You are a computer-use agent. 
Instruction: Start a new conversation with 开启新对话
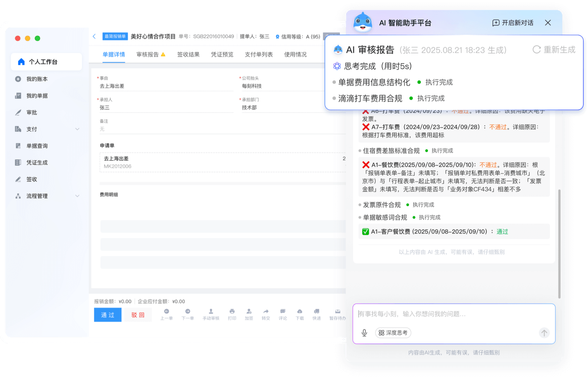coord(513,23)
